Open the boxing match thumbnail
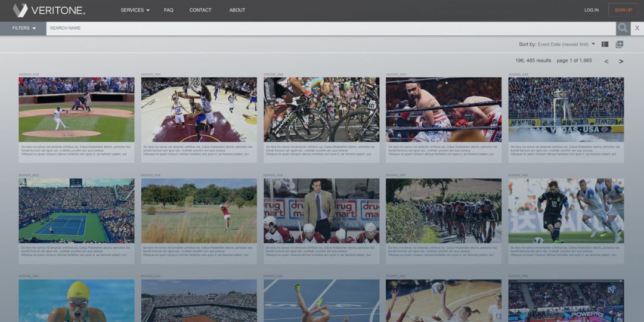The height and width of the screenshot is (322, 644). coord(444,110)
